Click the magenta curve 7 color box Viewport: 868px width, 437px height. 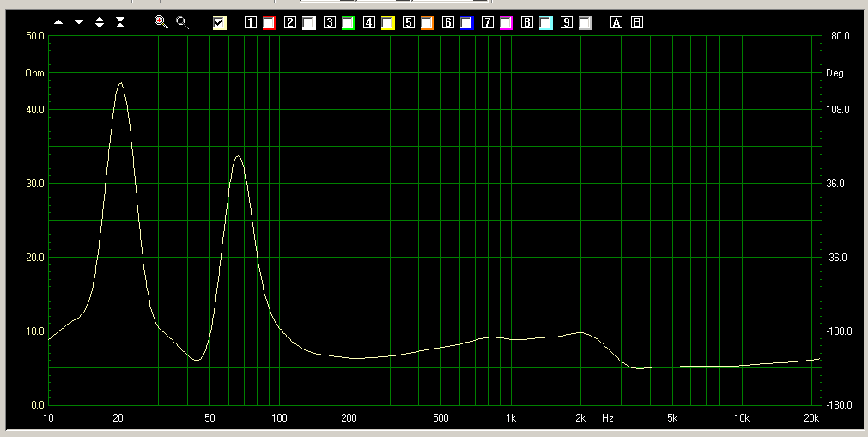tap(506, 23)
